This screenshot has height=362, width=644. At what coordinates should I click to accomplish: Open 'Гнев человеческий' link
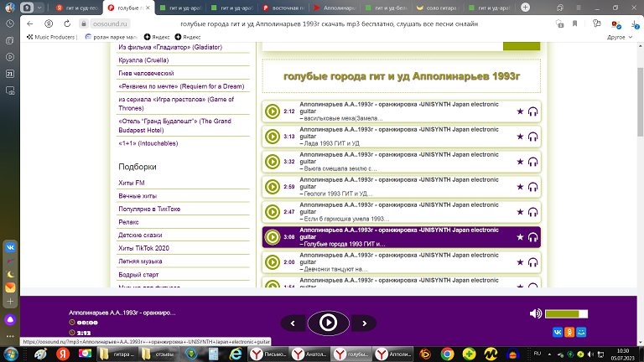click(146, 73)
